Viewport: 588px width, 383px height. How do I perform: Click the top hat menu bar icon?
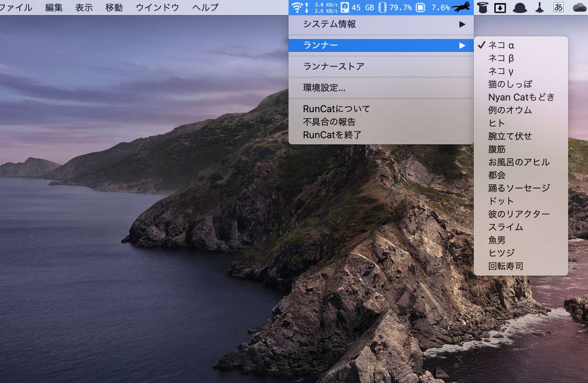tap(482, 7)
